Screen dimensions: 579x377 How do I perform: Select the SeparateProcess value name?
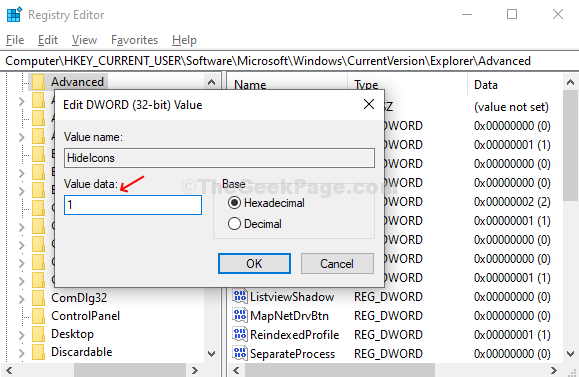[x=292, y=354]
